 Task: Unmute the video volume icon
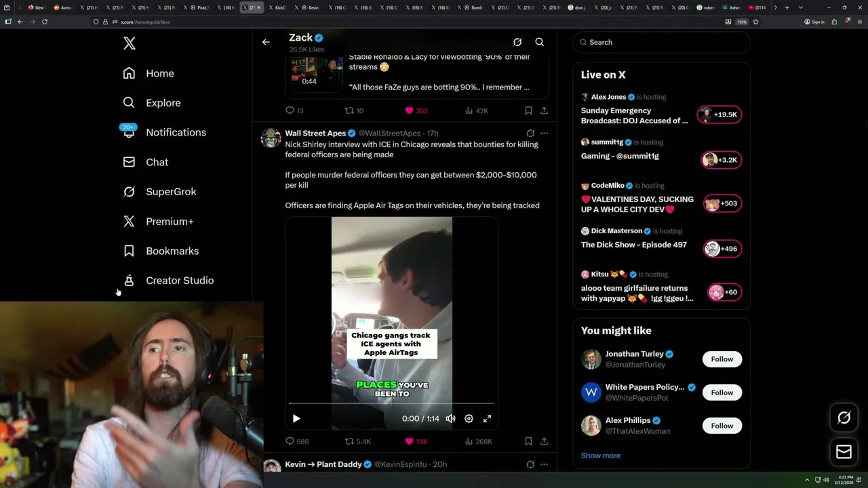pyautogui.click(x=450, y=419)
